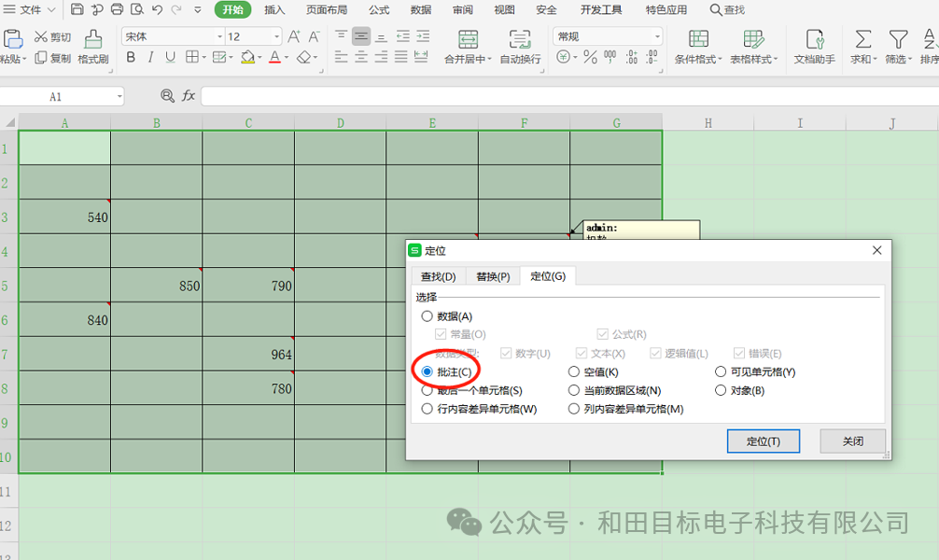The width and height of the screenshot is (939, 560).
Task: Open Print Preview from quick access bar
Action: (x=137, y=9)
